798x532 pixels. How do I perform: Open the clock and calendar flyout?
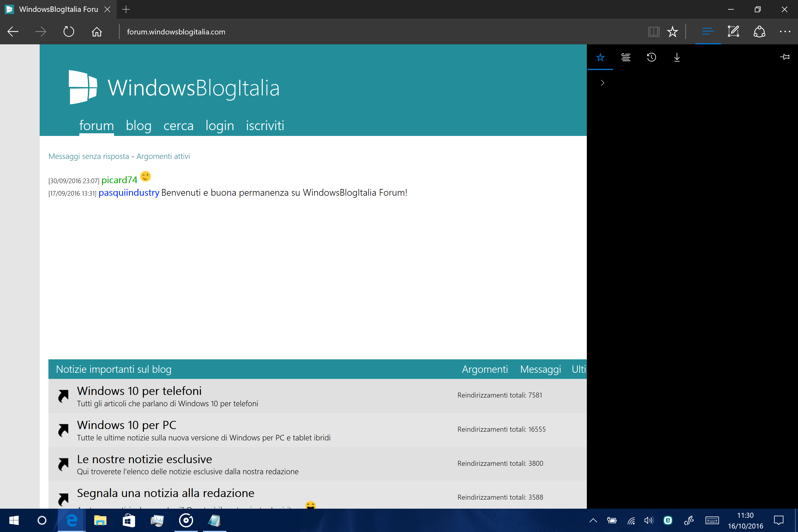click(745, 520)
